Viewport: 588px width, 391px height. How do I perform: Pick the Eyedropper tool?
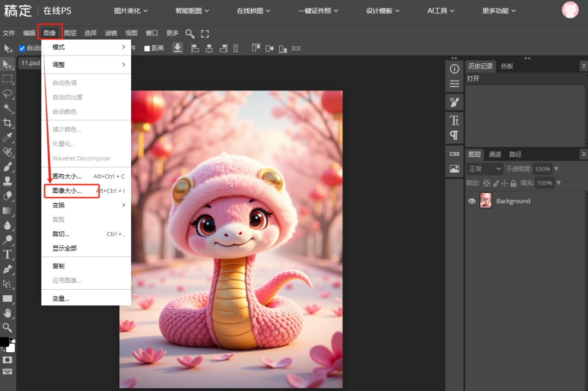click(x=8, y=137)
